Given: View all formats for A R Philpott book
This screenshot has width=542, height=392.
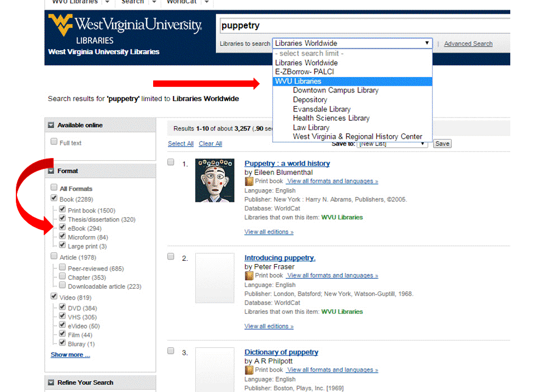Looking at the screenshot, I should [333, 370].
